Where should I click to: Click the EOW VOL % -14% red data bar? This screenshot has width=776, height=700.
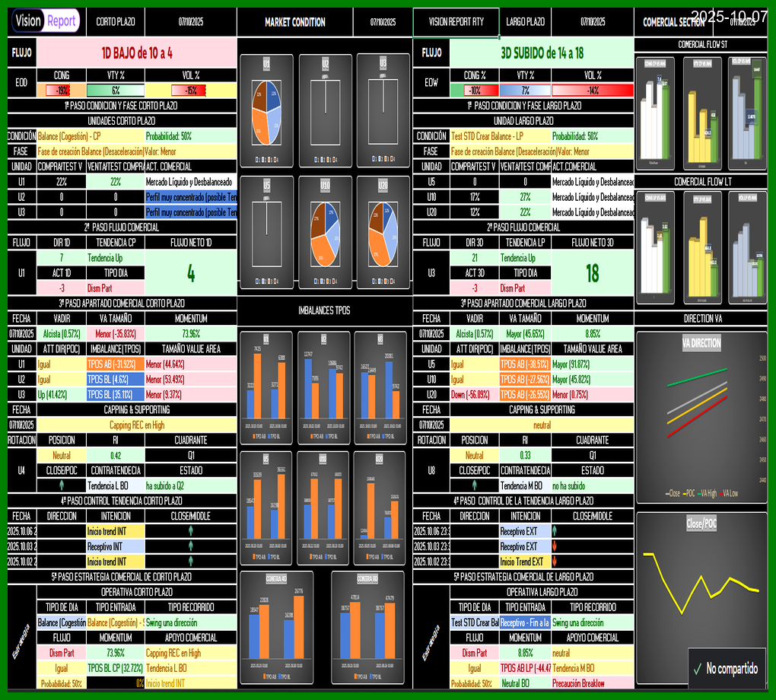[592, 90]
